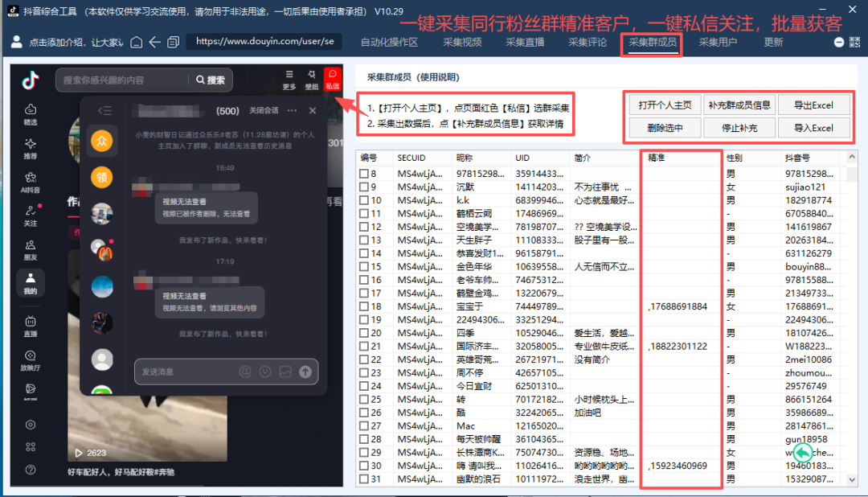Viewport: 868px width, 497px height.
Task: Go back using the back arrow icon
Action: coord(155,42)
